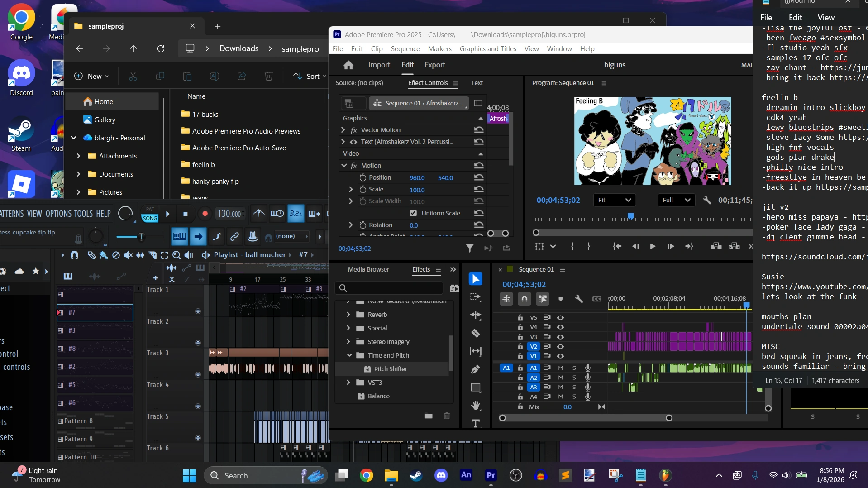The width and height of the screenshot is (868, 488).
Task: Select the Type tool in Premiere
Action: [475, 423]
